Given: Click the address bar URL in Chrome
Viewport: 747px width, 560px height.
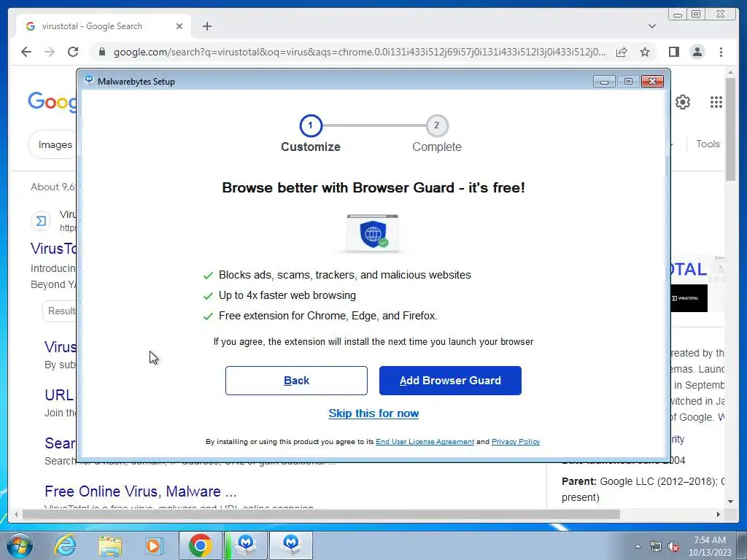Looking at the screenshot, I should tap(360, 52).
